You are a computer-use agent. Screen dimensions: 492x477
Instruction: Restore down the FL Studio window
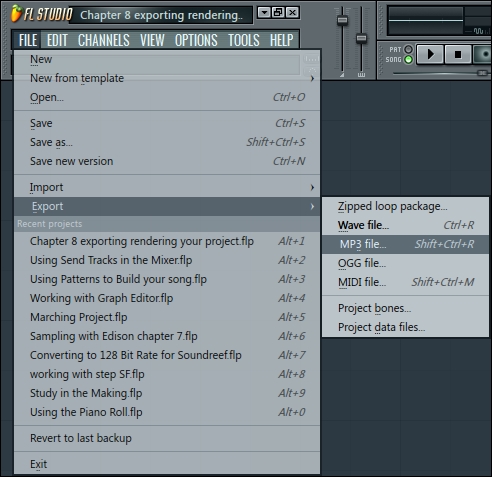278,13
